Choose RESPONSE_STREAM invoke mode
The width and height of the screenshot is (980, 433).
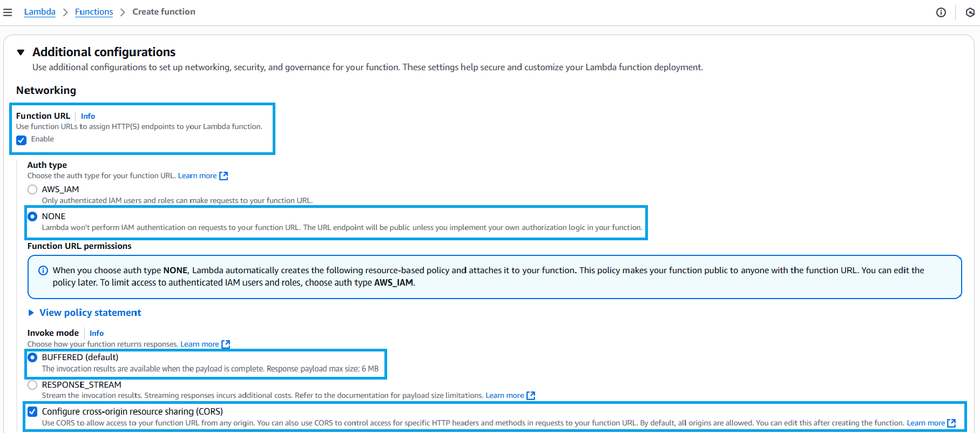pos(32,385)
